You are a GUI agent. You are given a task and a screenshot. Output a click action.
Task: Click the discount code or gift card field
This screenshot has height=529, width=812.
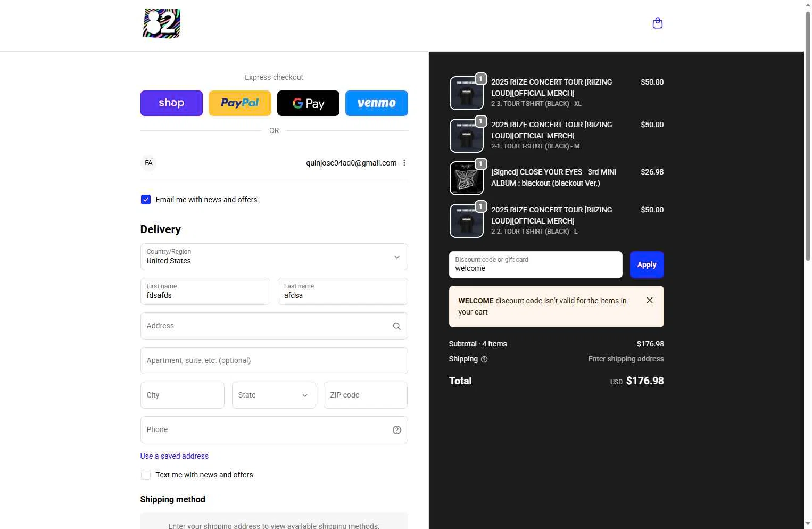pyautogui.click(x=536, y=264)
